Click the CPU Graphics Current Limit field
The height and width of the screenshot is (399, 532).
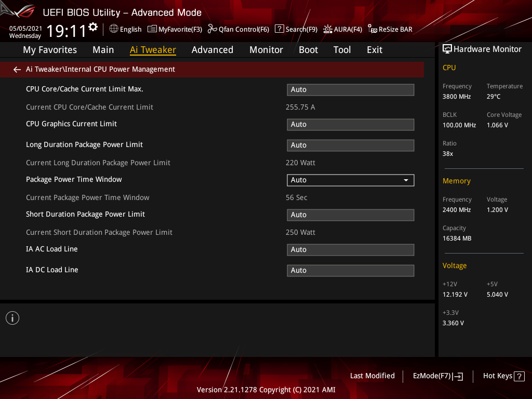click(x=351, y=125)
